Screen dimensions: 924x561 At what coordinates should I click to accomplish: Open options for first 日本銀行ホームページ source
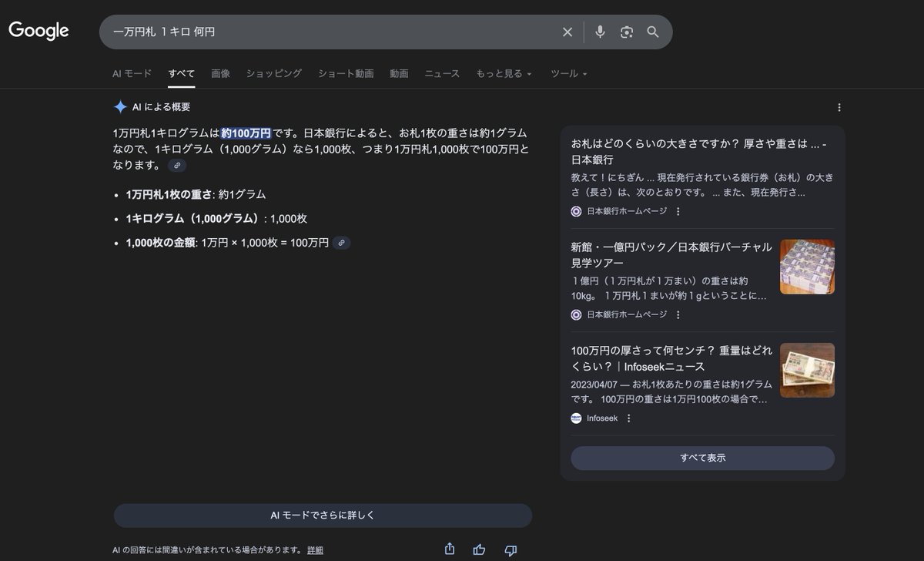678,211
